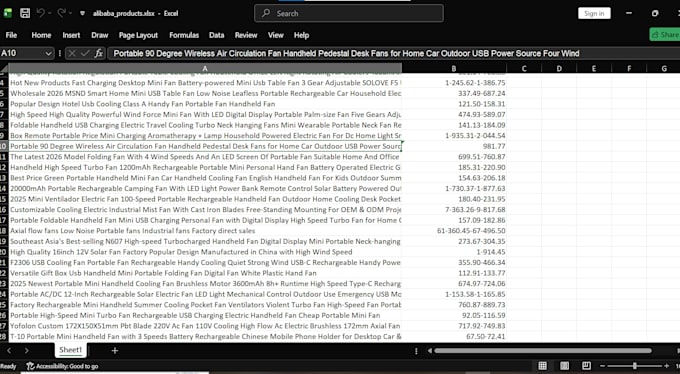Switch to the Insert ribbon tab

[x=71, y=35]
